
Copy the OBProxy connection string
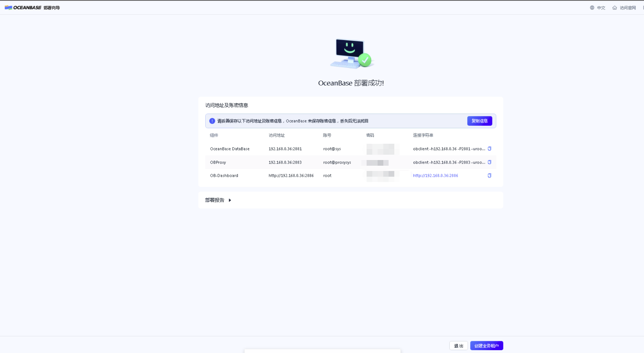[x=490, y=162]
